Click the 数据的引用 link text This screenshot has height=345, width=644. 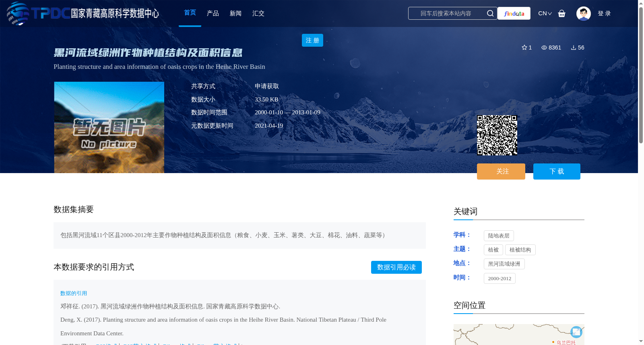[x=74, y=293]
